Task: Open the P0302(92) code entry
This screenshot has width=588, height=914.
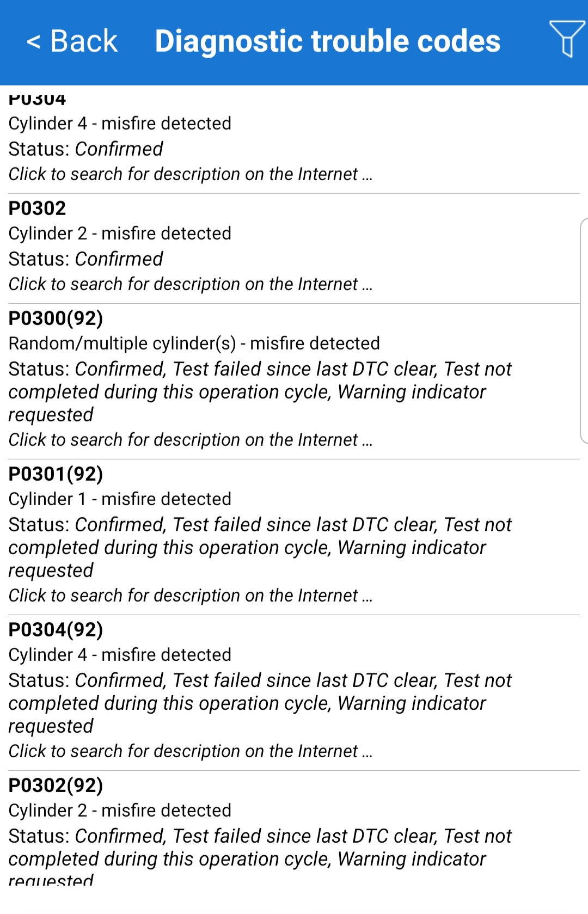Action: 56,786
